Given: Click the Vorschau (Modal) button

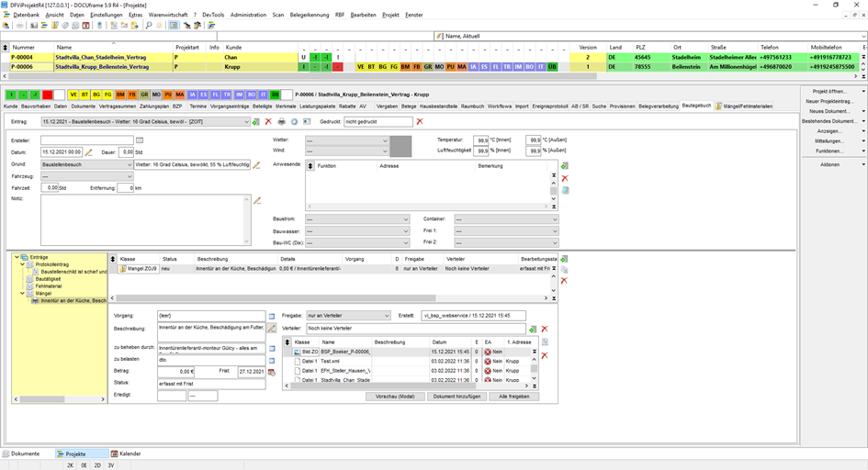Looking at the screenshot, I should click(x=395, y=397).
